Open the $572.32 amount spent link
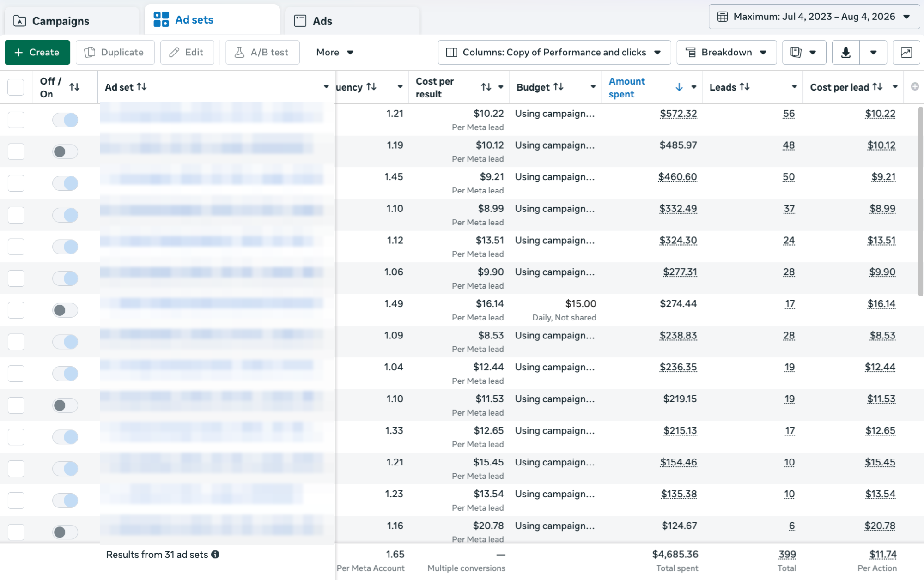The image size is (924, 580). point(678,114)
